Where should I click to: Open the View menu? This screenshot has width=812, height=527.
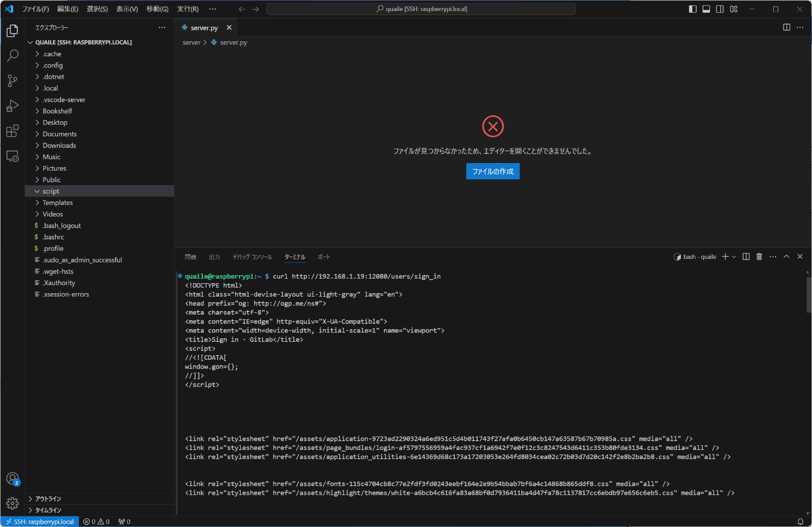coord(127,9)
